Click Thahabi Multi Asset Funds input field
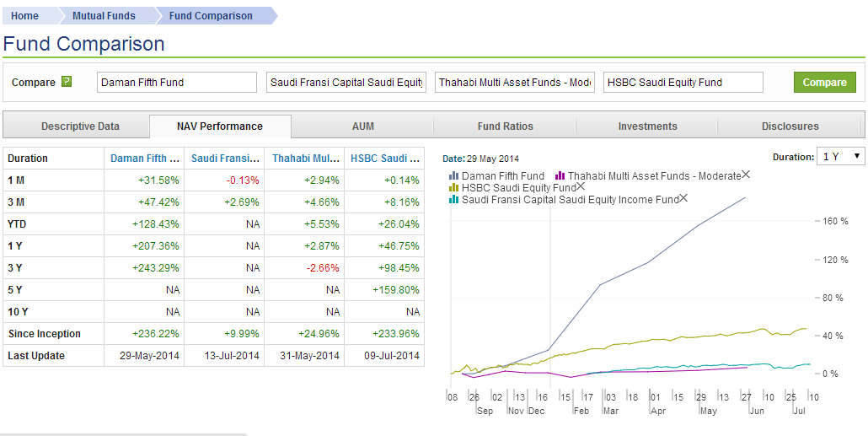The height and width of the screenshot is (436, 868). [x=515, y=82]
